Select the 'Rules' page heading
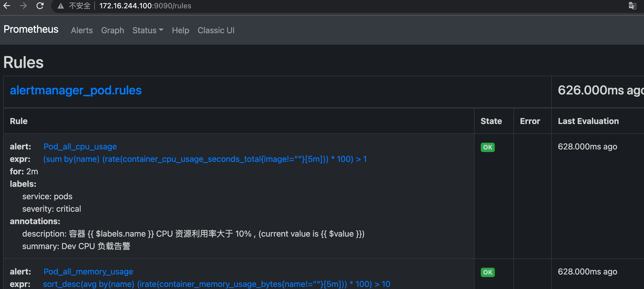 (x=24, y=63)
